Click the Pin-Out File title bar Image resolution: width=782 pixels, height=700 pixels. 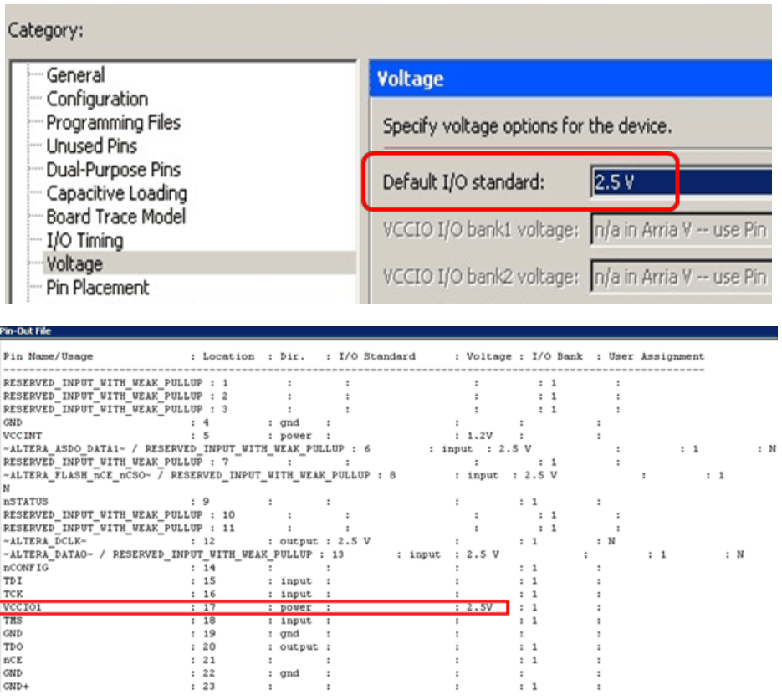[389, 332]
